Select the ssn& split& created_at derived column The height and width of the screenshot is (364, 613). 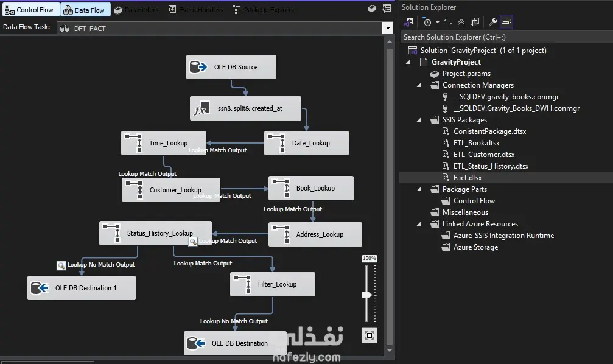pos(245,108)
